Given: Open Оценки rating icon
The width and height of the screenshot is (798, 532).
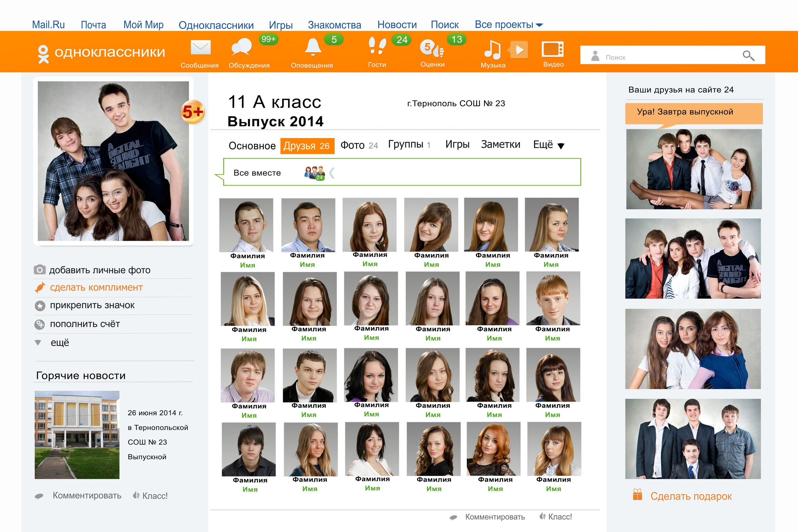Looking at the screenshot, I should [431, 48].
